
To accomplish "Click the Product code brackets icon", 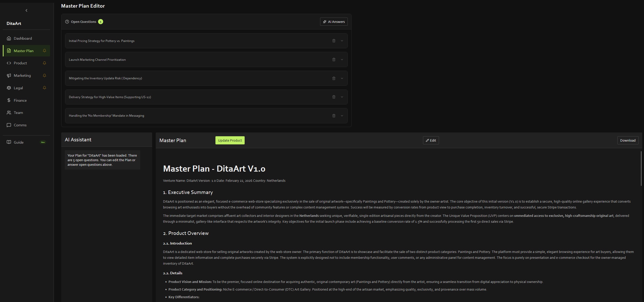I will (9, 63).
